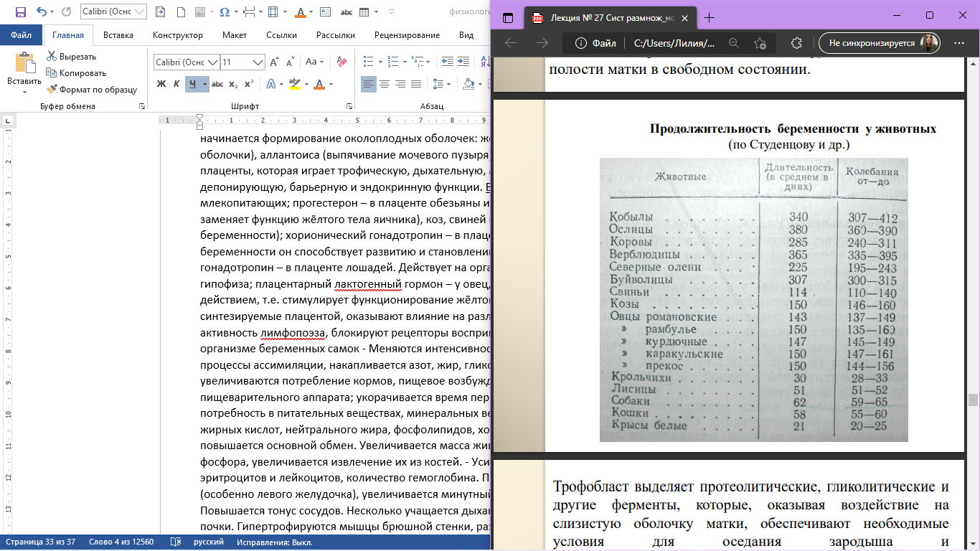Screen dimensions: 980x551
Task: Clear all formatting with eraser icon
Action: tap(341, 62)
